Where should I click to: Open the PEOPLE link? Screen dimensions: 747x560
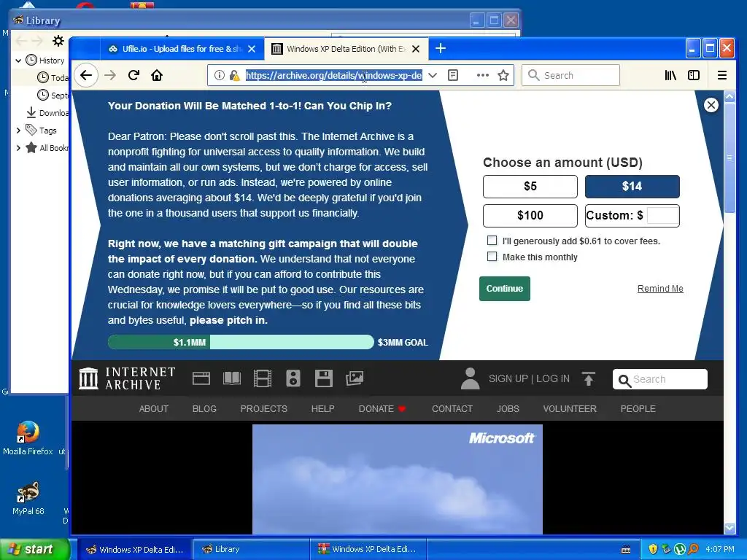[638, 408]
